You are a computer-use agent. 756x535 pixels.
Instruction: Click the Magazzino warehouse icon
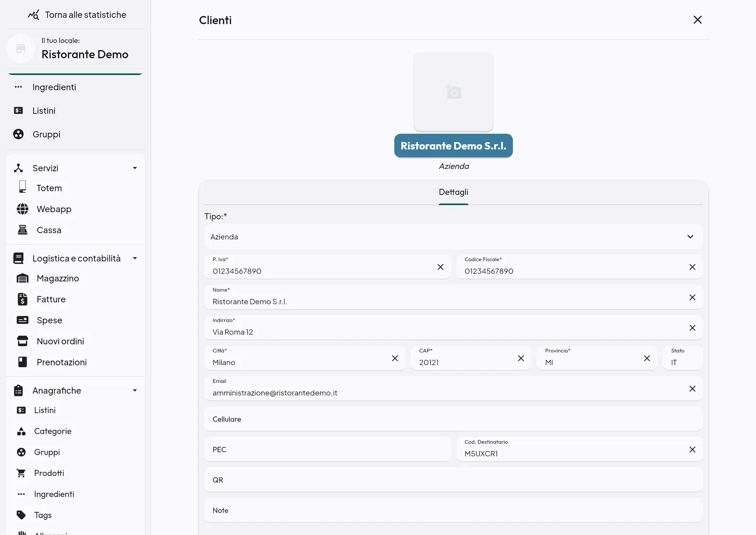point(22,278)
